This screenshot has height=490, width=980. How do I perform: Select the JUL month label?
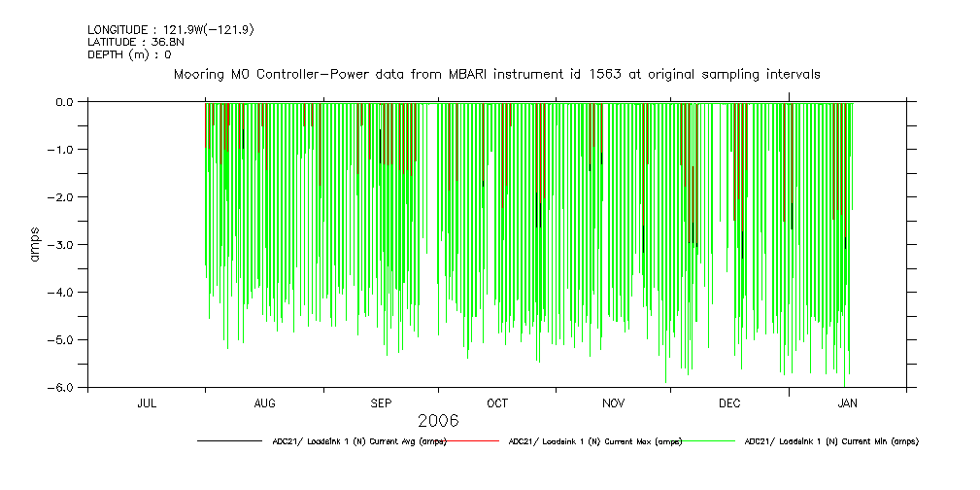(147, 402)
